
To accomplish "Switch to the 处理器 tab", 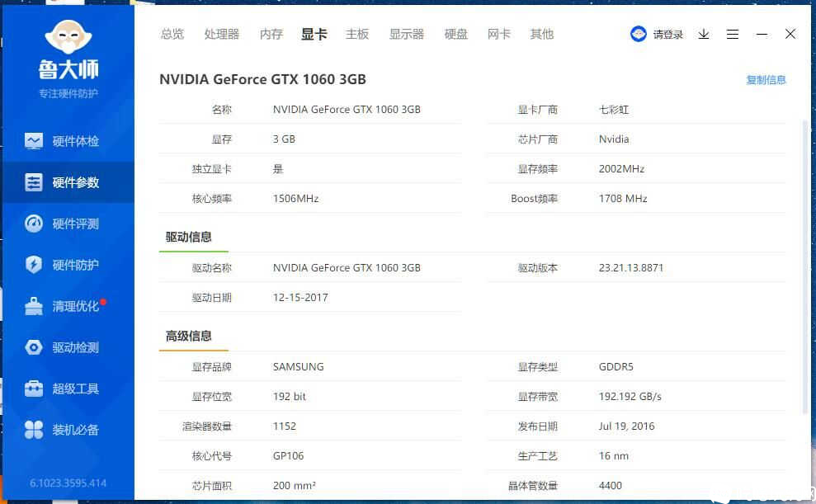I will (222, 35).
